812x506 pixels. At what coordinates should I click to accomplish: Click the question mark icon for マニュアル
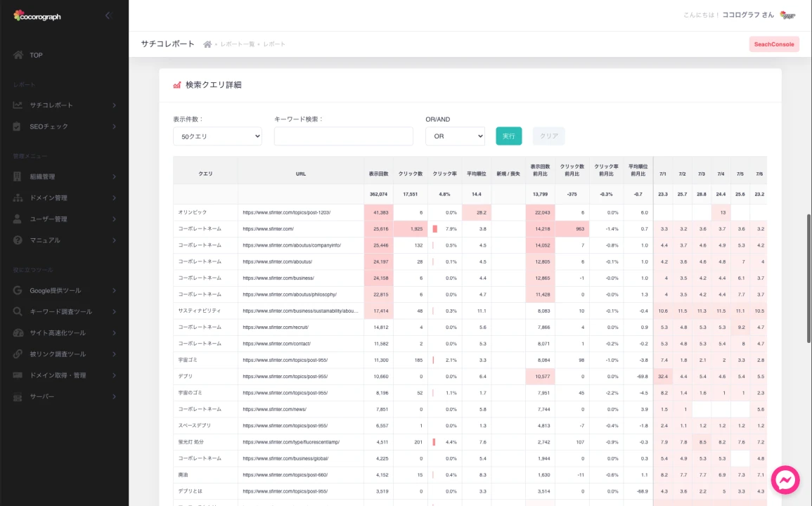[x=18, y=240]
